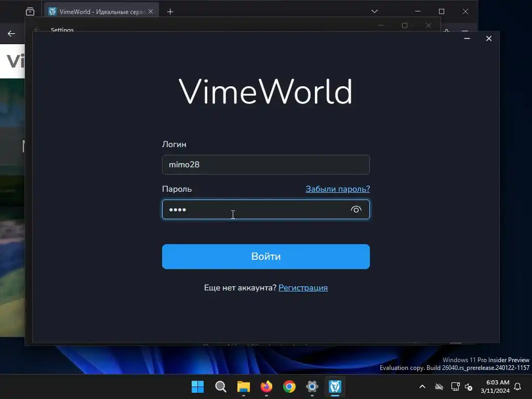The height and width of the screenshot is (399, 532).
Task: Show the password with the eye icon
Action: click(355, 210)
